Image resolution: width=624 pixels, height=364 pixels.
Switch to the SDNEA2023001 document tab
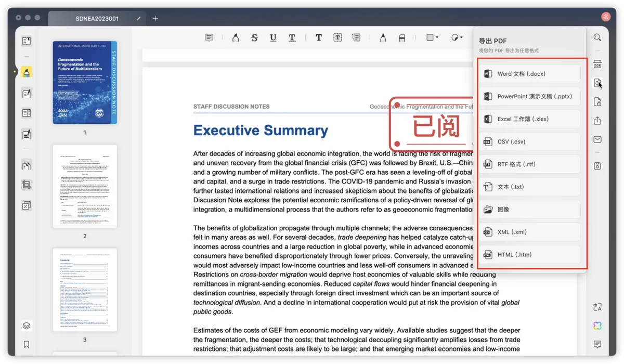(97, 19)
